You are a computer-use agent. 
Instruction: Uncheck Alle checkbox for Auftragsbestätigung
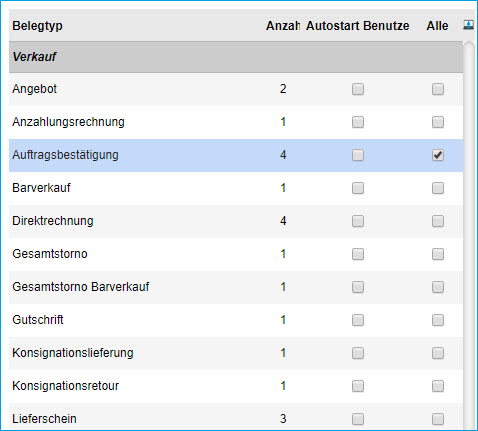coord(438,155)
